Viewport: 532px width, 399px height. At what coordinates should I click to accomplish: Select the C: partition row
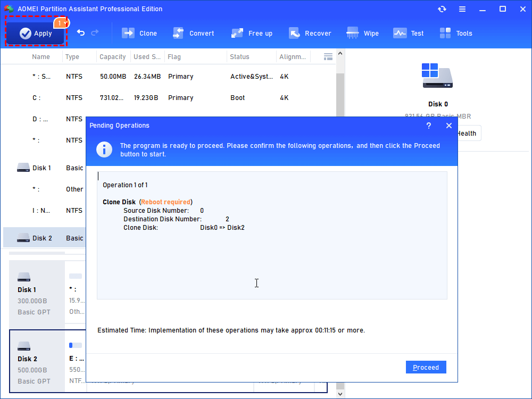[168, 98]
